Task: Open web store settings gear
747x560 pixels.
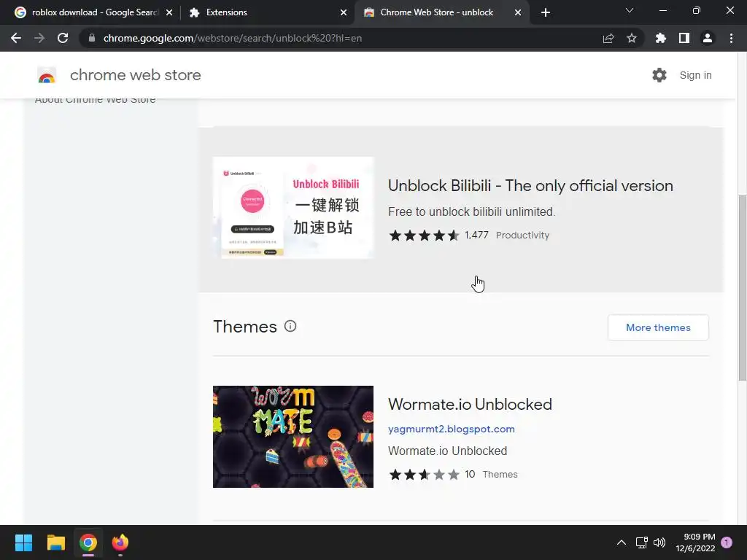Action: (659, 75)
